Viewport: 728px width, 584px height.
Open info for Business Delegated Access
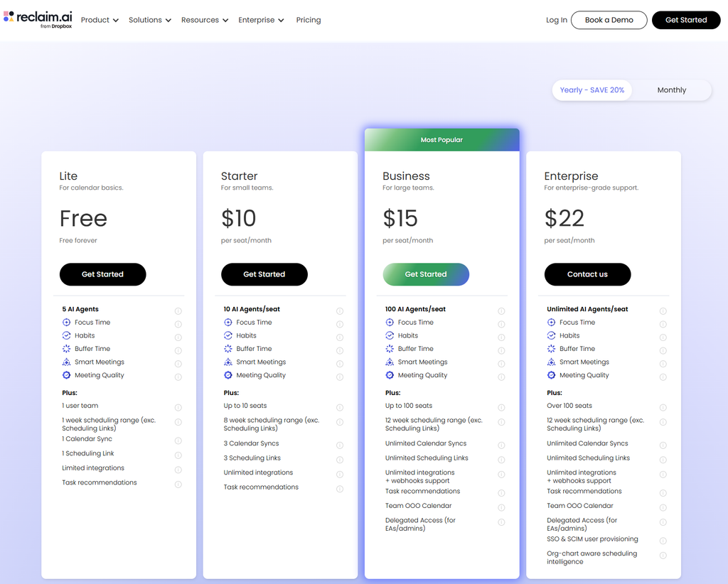[501, 522]
